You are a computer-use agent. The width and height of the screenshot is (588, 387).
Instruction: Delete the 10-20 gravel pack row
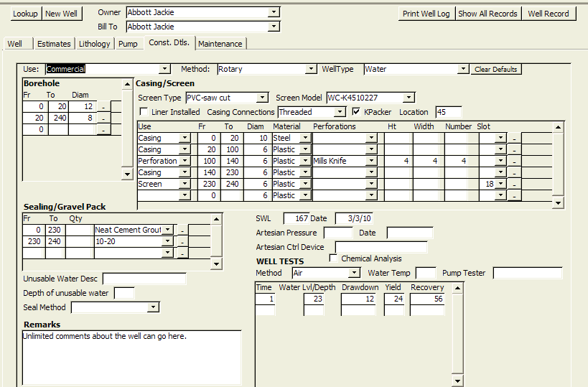[x=182, y=242]
